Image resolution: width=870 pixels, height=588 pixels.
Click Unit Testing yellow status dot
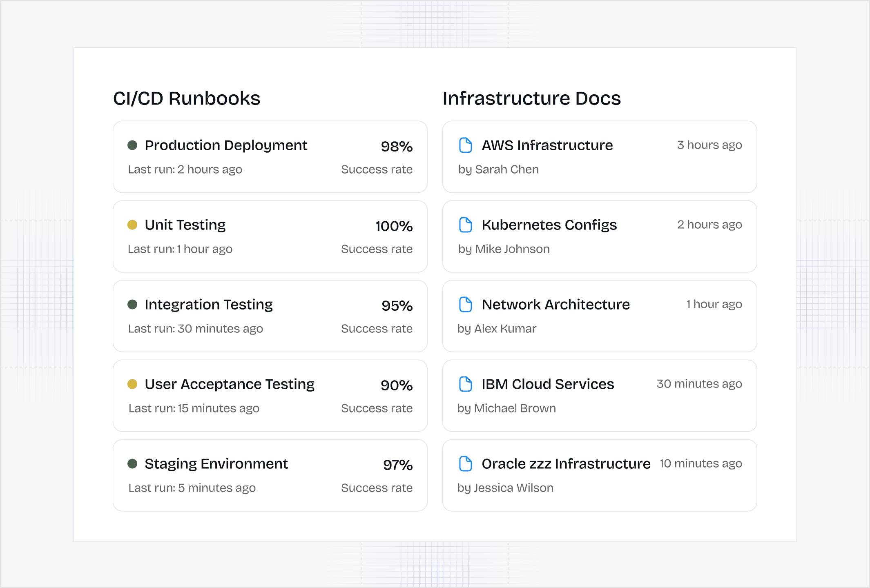pyautogui.click(x=132, y=225)
